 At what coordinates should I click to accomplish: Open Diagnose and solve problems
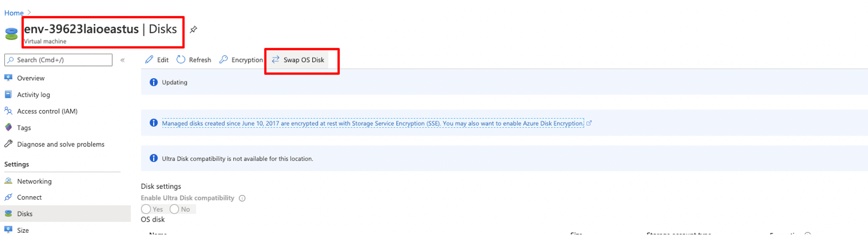click(x=61, y=144)
